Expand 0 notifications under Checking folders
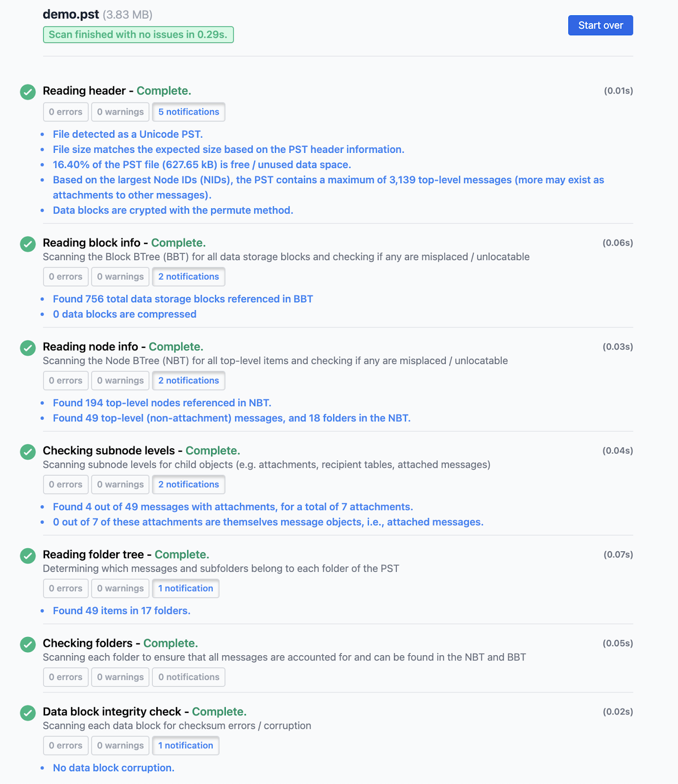This screenshot has height=784, width=678. pyautogui.click(x=189, y=677)
